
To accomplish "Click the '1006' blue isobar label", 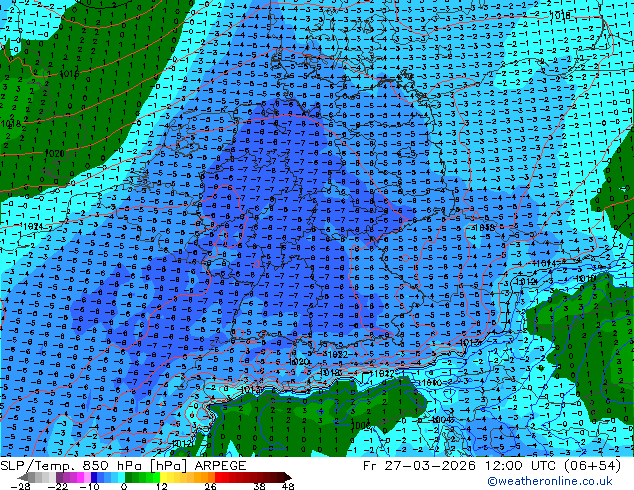I will point(360,425).
